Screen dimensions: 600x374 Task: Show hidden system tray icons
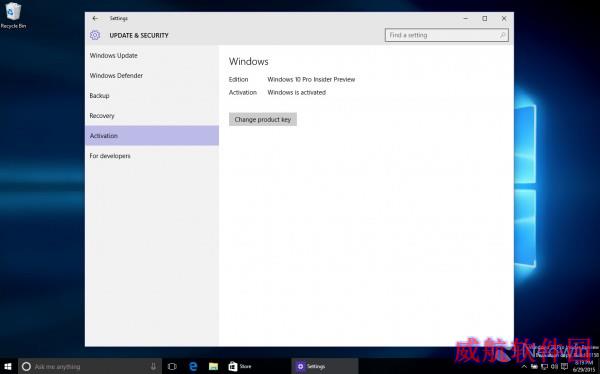pyautogui.click(x=524, y=367)
